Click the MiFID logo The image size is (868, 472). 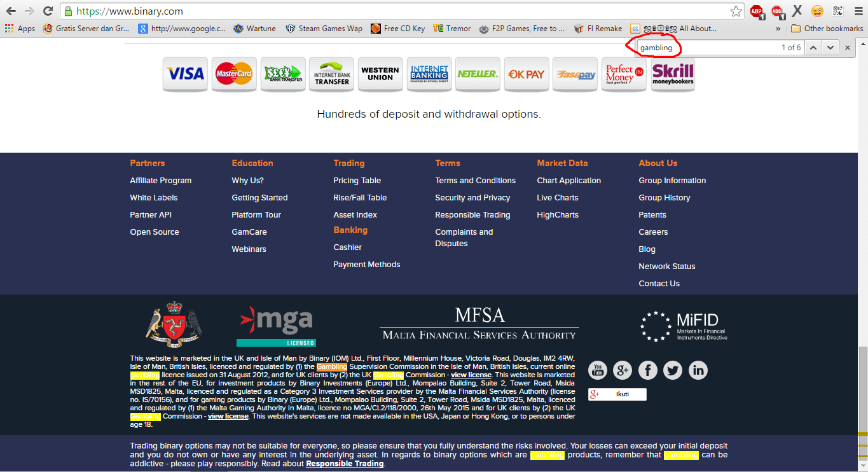[x=684, y=326]
